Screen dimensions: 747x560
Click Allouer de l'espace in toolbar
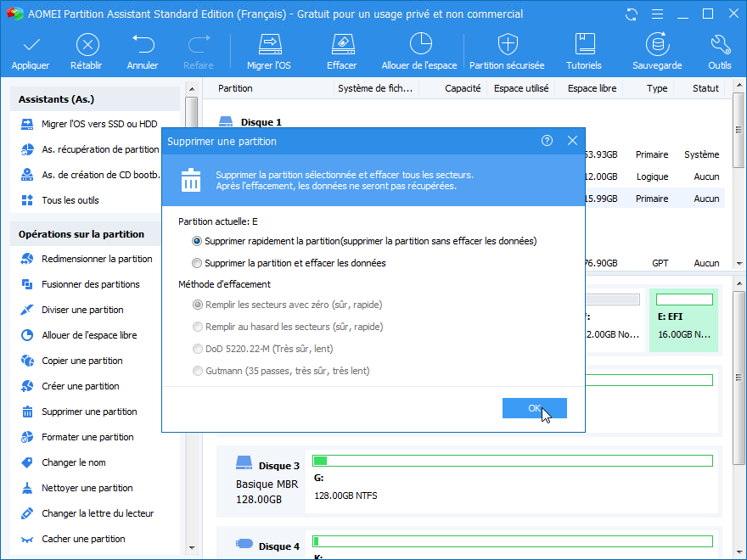pos(419,52)
